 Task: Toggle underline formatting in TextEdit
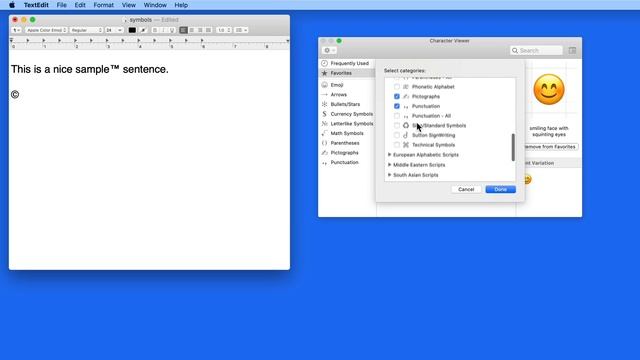[x=172, y=30]
